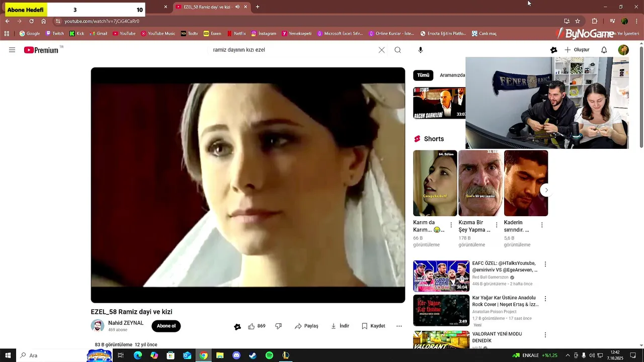
Task: Save the video with Kaydet
Action: (373, 326)
